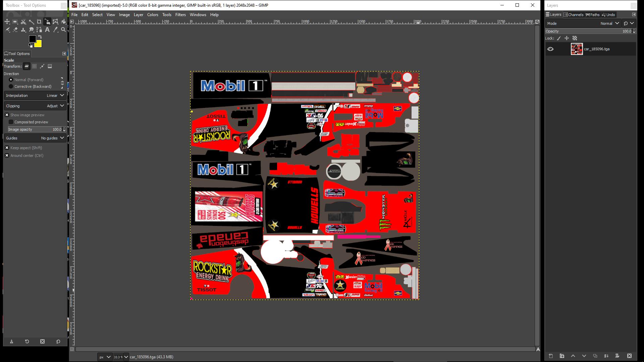Open the Filters menu
Screen dimensions: 644x362
point(180,15)
